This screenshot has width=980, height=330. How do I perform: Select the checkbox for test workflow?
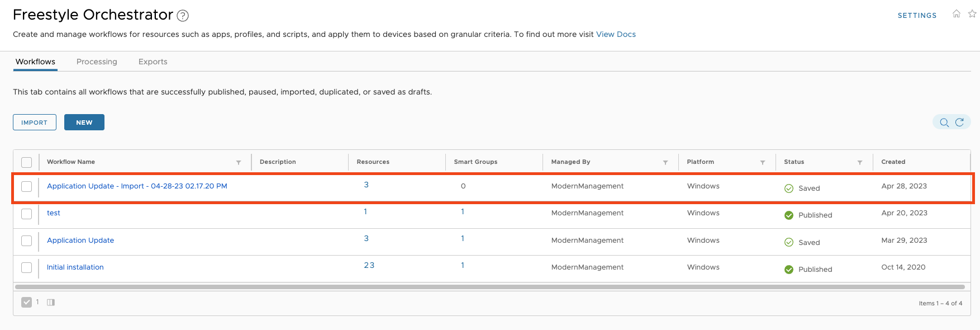27,214
